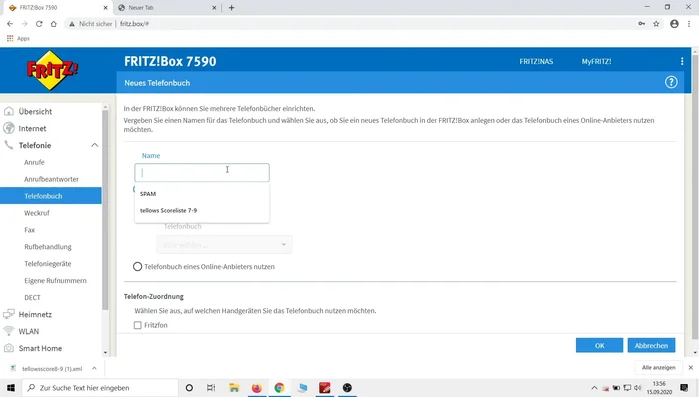Close the downloads bar
Screen dimensions: 699x397
(x=691, y=368)
